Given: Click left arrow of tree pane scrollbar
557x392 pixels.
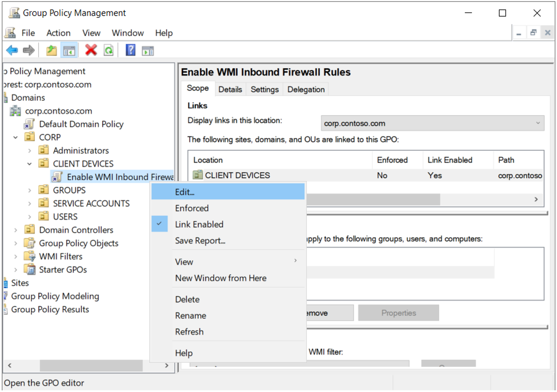Looking at the screenshot, I should tap(10, 365).
